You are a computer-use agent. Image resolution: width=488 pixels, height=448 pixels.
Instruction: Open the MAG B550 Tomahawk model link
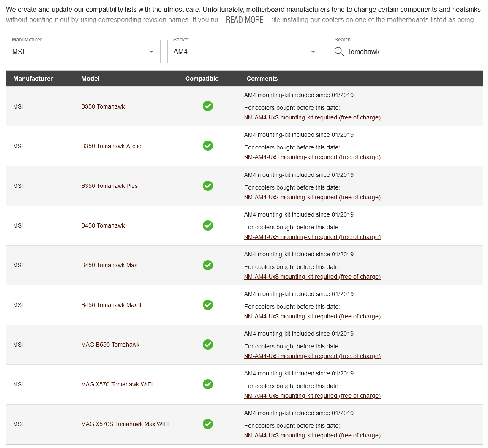[x=110, y=345]
